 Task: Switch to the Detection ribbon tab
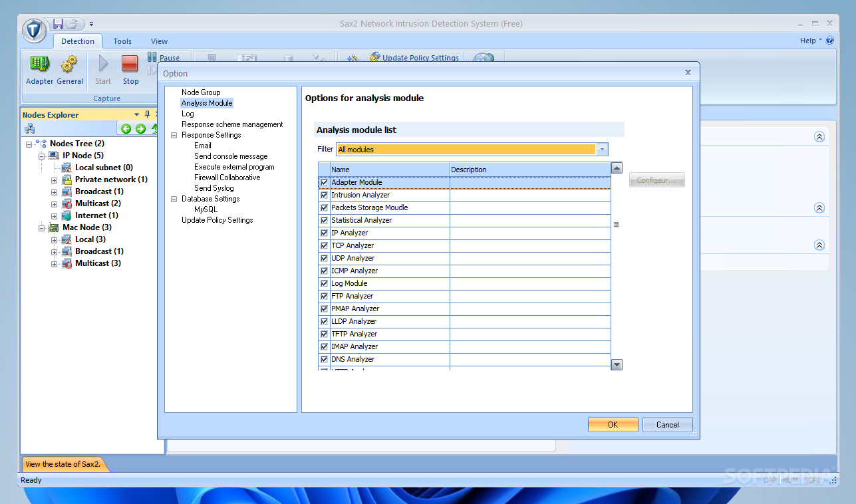click(x=78, y=41)
